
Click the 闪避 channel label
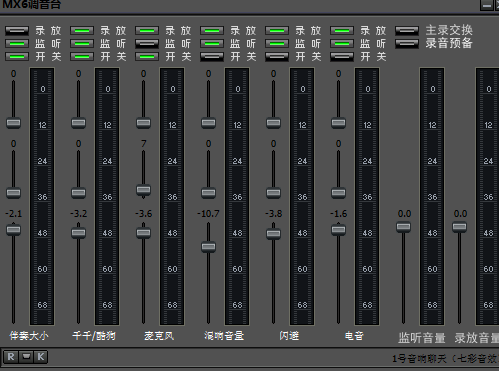289,336
